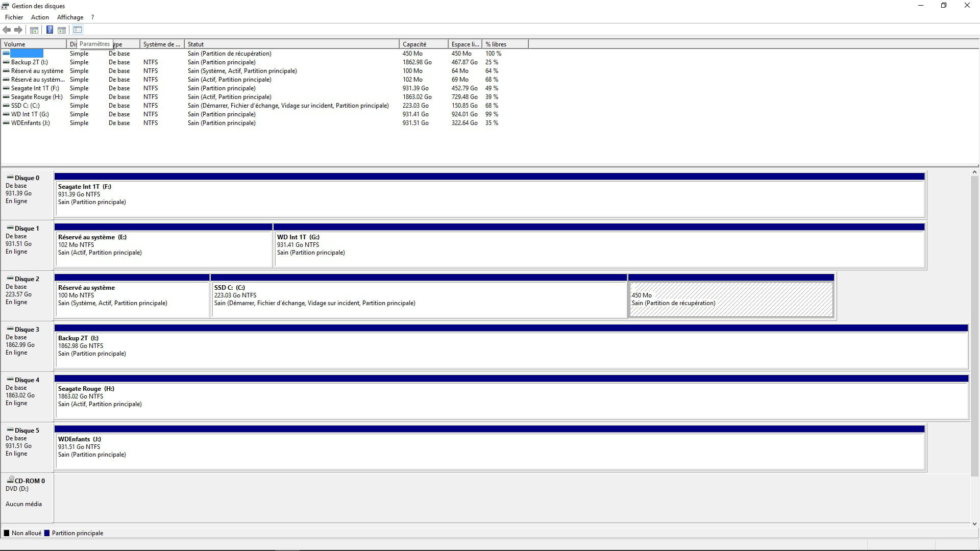Sort by the Statut column header
The width and height of the screenshot is (980, 551).
pos(291,44)
